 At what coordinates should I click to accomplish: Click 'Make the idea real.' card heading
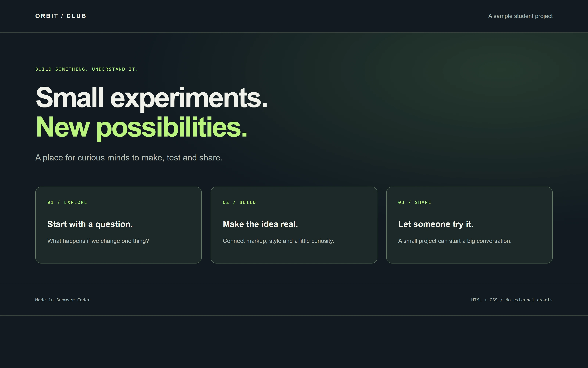(x=260, y=224)
